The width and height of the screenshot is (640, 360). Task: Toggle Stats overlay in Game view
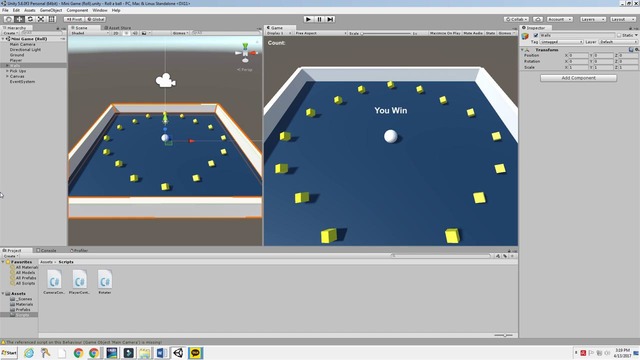click(x=490, y=33)
